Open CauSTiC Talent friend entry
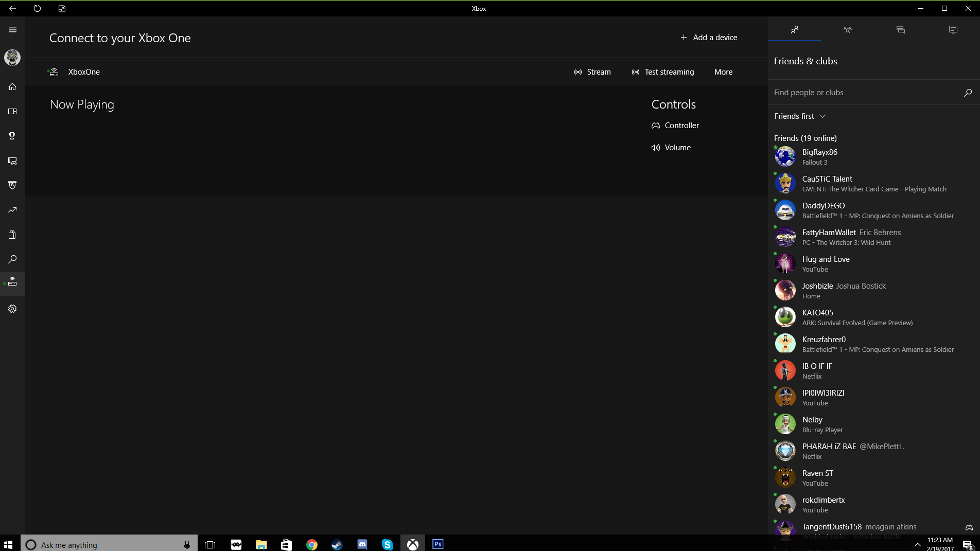The width and height of the screenshot is (980, 551). click(874, 184)
